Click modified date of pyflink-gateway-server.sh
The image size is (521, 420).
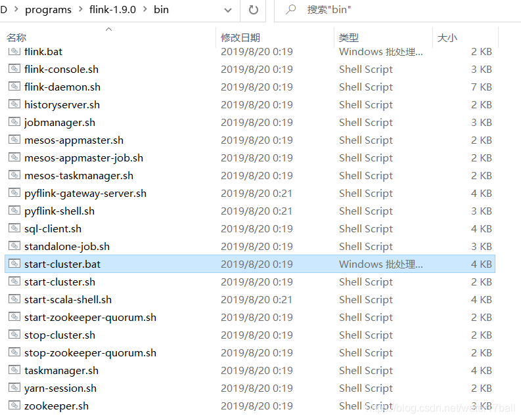256,193
